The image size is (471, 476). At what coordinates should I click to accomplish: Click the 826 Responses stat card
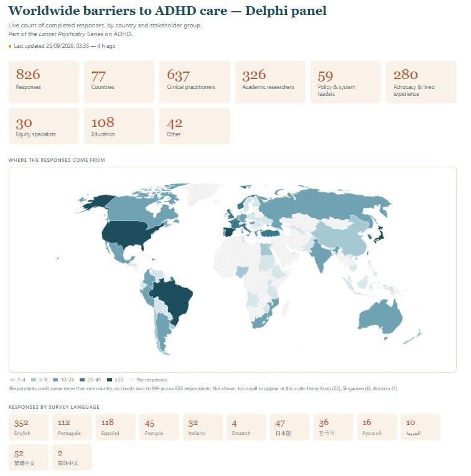pyautogui.click(x=44, y=82)
